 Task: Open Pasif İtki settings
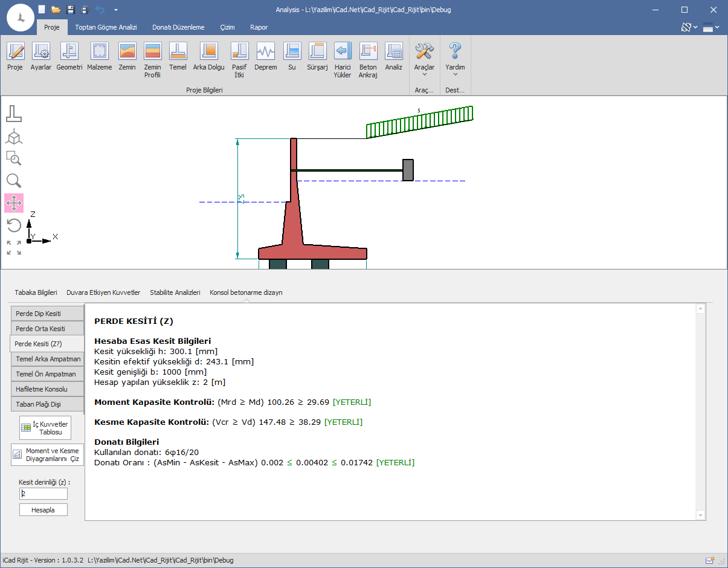(x=239, y=60)
